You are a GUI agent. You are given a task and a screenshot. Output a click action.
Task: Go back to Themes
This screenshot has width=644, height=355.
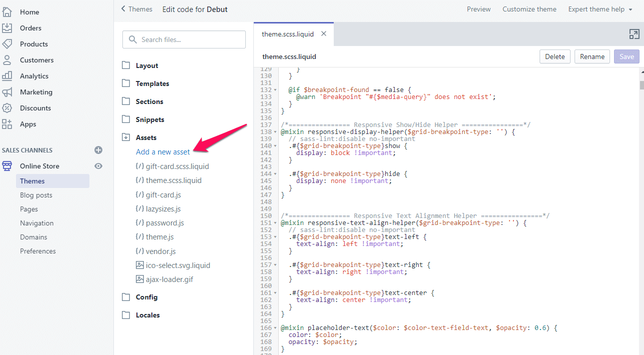137,9
